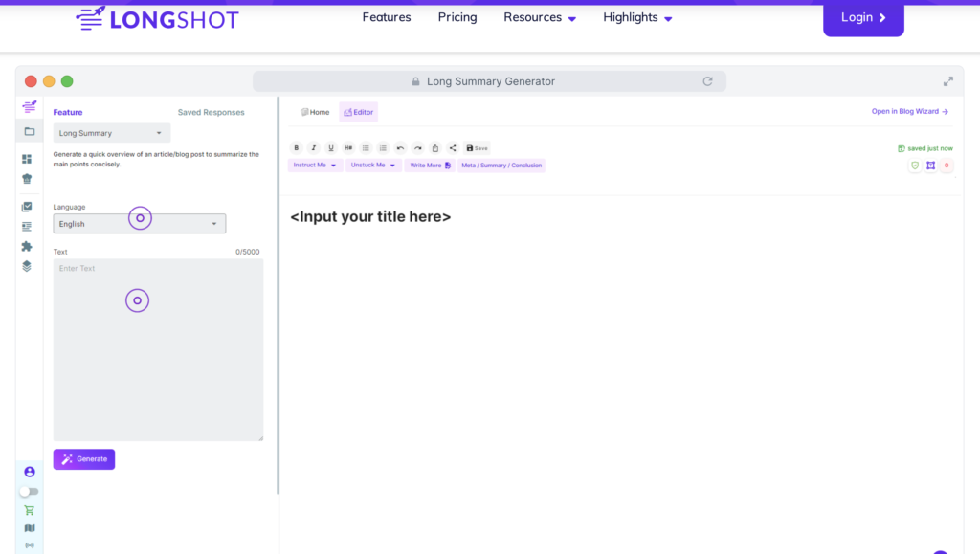Change the language from English
The height and width of the screenshot is (554, 980).
click(139, 223)
